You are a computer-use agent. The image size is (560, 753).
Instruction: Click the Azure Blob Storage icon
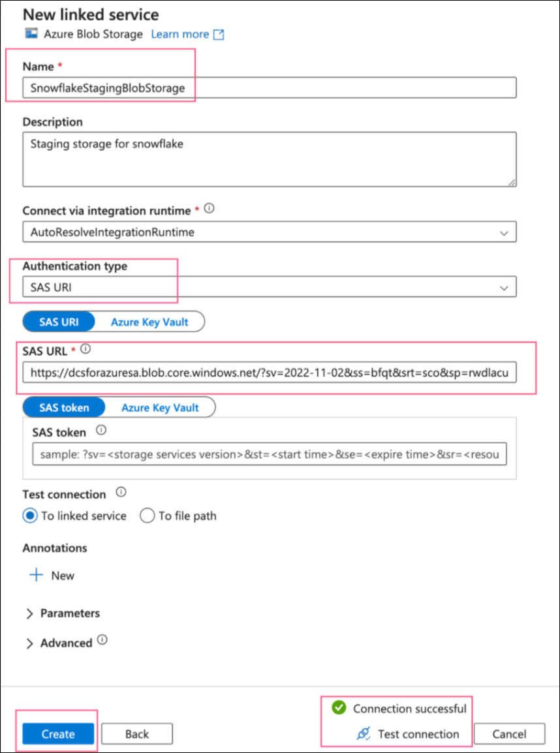30,34
